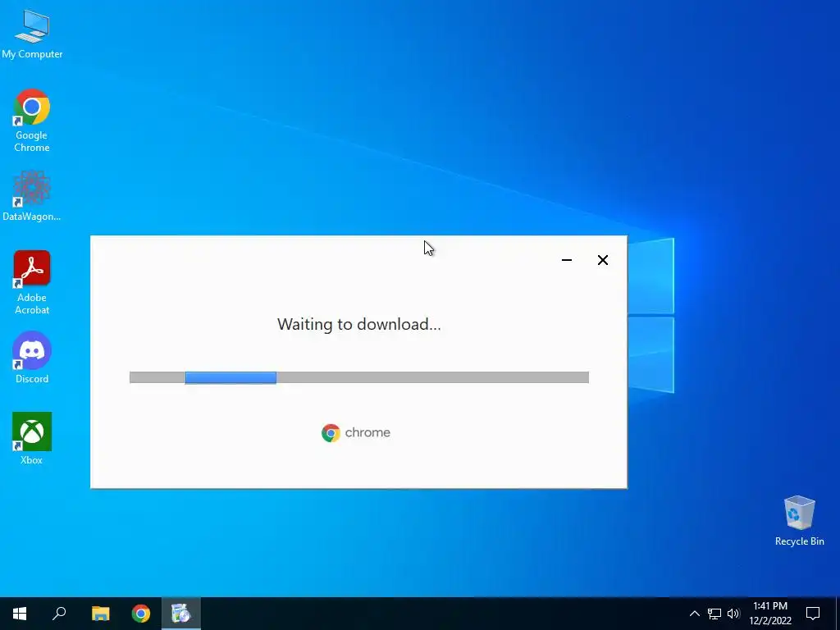Open the Recycle Bin
This screenshot has height=630, width=840.
coord(799,521)
